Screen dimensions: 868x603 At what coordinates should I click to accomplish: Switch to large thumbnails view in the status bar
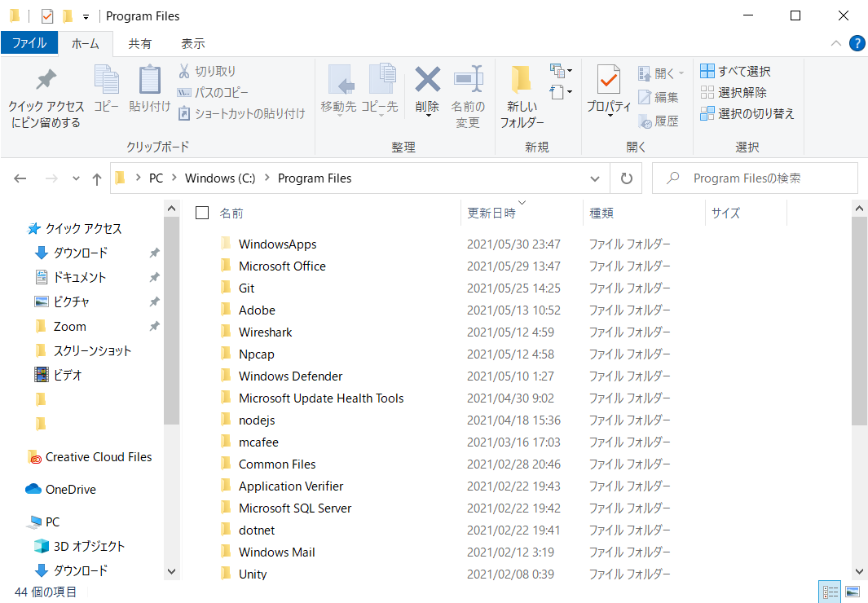pos(852,592)
